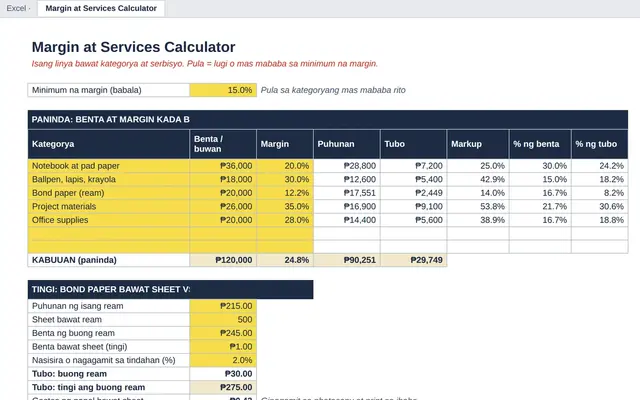
Task: Select the 24.2% ng tubo cell
Action: pyautogui.click(x=600, y=166)
